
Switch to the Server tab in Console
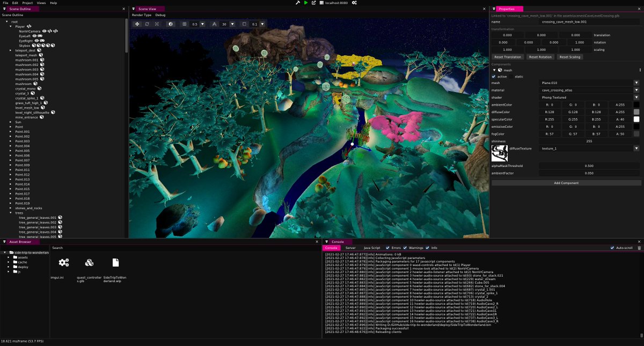coord(350,248)
